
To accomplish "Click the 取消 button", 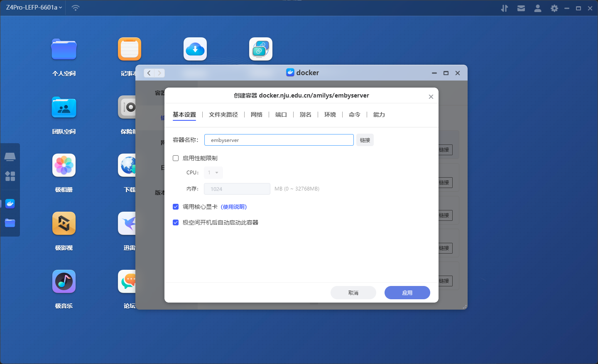I will point(353,293).
